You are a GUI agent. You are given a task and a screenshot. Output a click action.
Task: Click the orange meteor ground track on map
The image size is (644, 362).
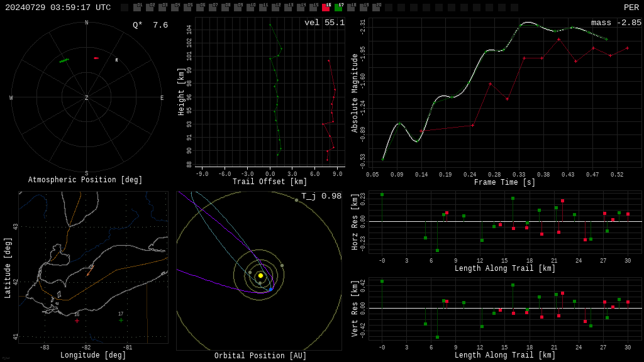(91, 270)
